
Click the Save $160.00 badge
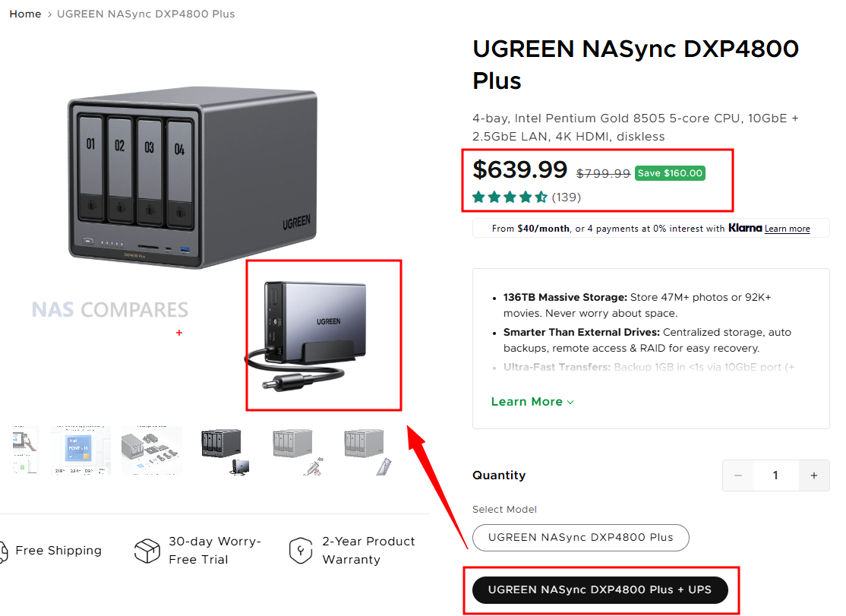[x=670, y=173]
